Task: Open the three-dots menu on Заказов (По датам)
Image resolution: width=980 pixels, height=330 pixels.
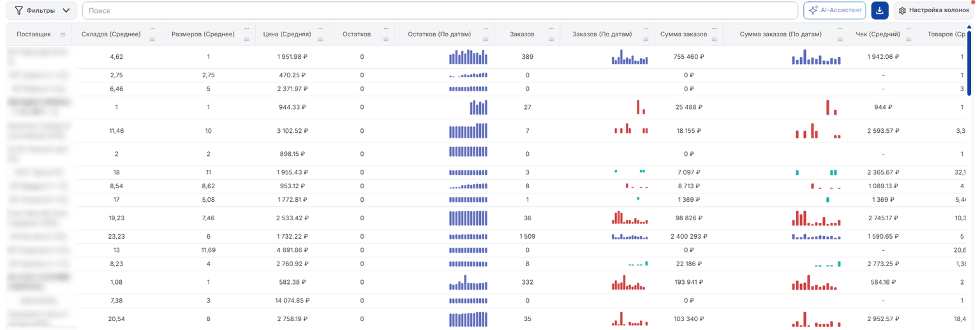Action: tap(646, 29)
